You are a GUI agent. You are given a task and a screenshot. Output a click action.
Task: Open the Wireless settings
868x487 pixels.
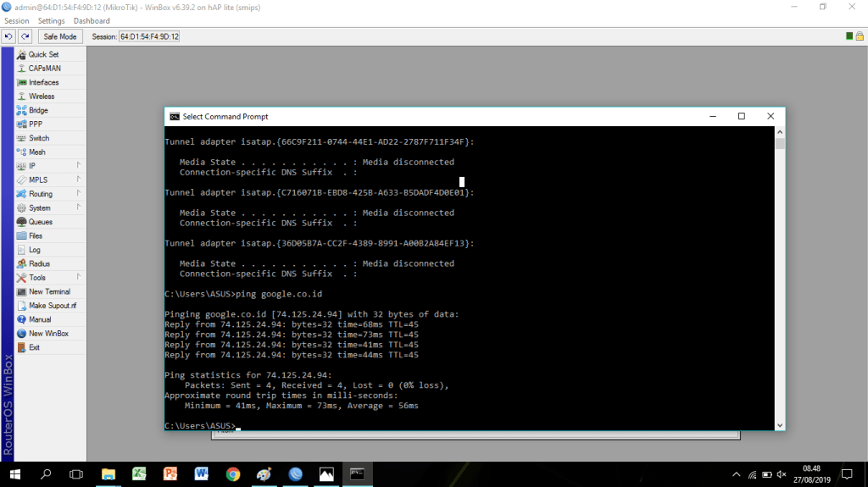41,97
